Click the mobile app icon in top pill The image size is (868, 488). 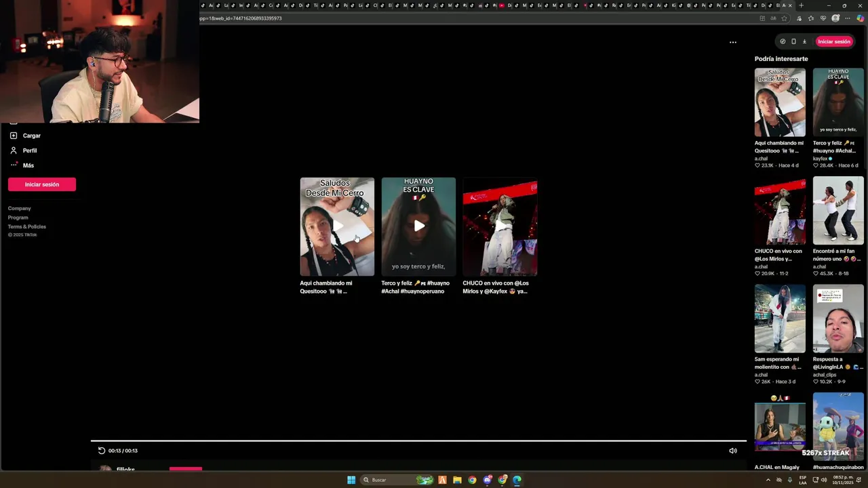[x=793, y=41]
